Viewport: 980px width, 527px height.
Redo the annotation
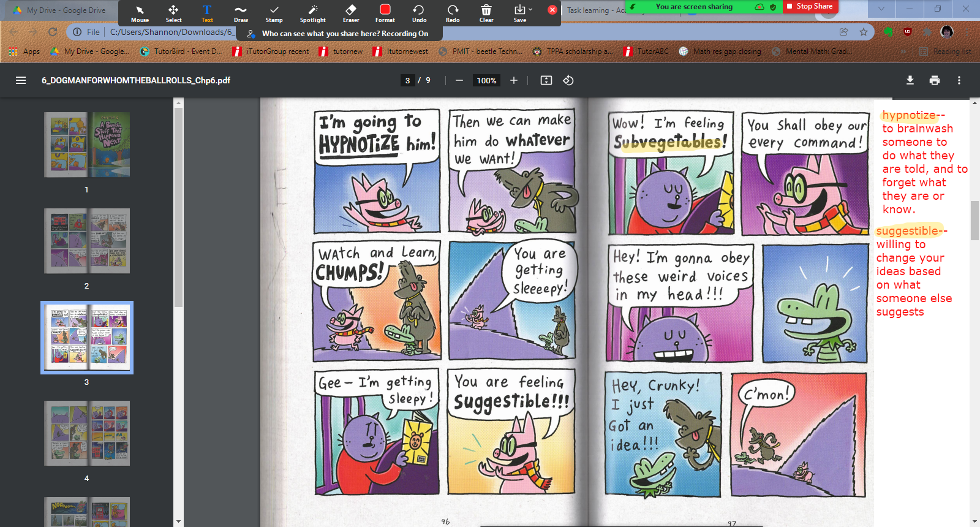(x=453, y=13)
